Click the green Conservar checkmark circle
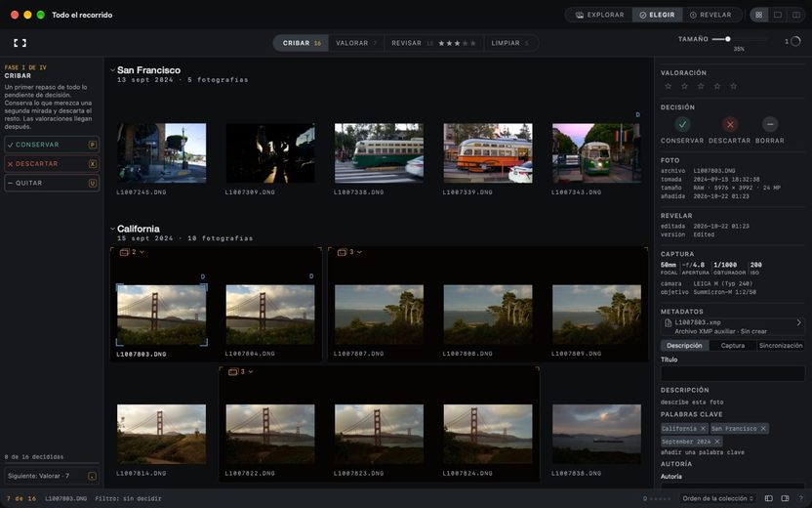This screenshot has width=812, height=508. click(x=682, y=124)
